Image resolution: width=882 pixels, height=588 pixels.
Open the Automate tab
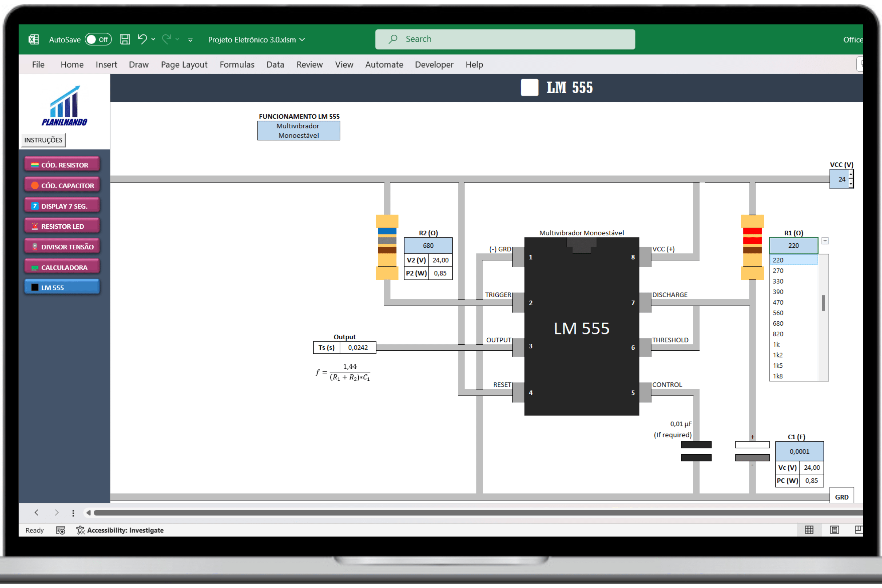(x=384, y=64)
